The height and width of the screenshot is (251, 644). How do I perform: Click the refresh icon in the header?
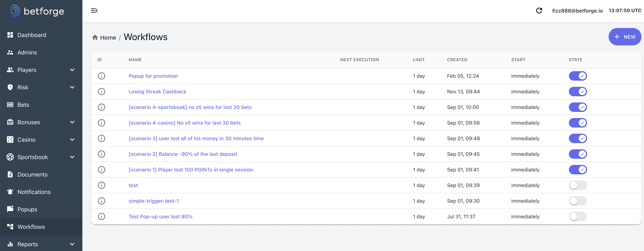539,11
